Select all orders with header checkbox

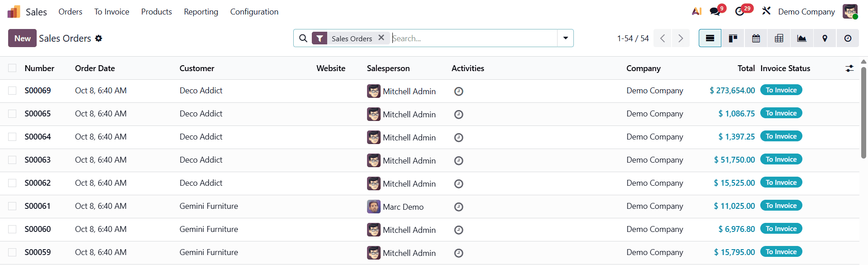click(x=12, y=68)
